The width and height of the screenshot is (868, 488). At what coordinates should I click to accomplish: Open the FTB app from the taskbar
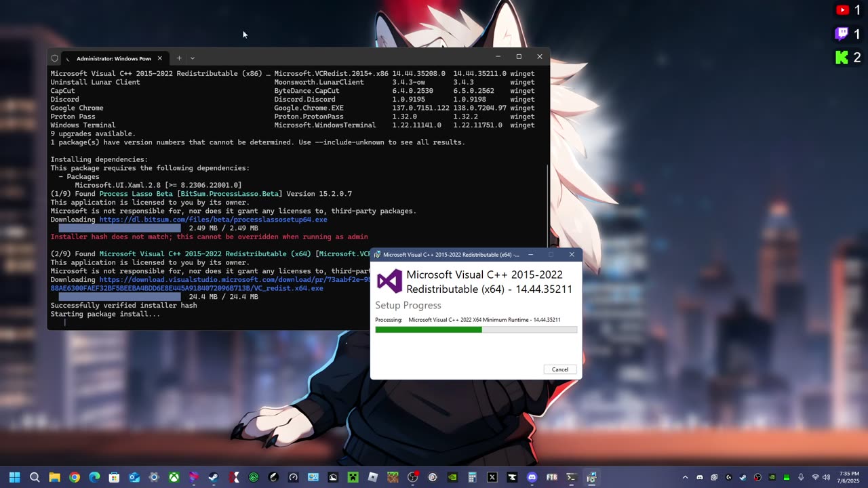[x=552, y=477]
